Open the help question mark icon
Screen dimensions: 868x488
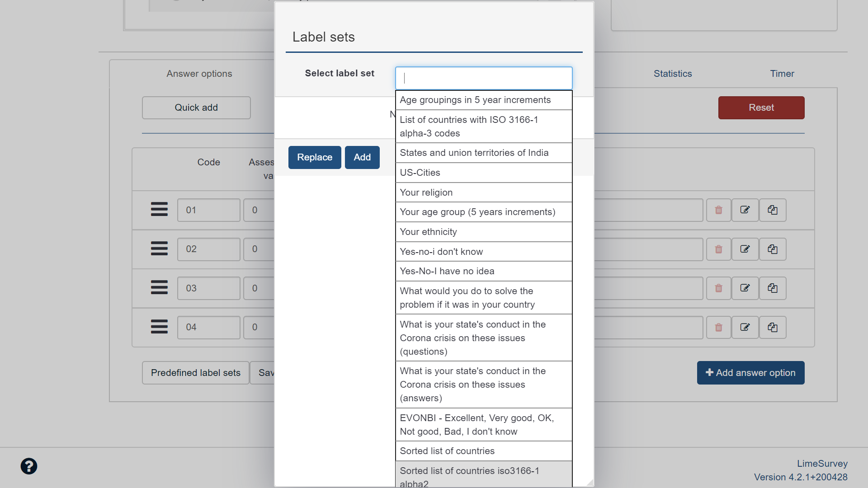[29, 466]
